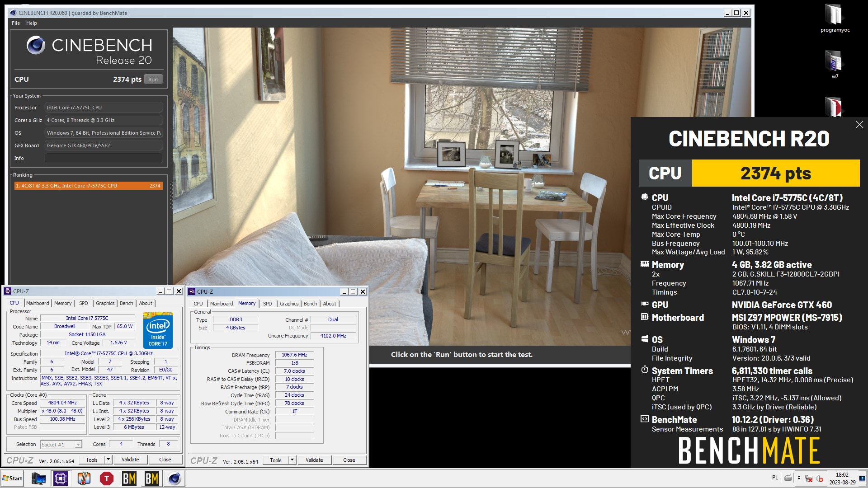Open the Start menu
This screenshot has height=488, width=868.
[13, 478]
